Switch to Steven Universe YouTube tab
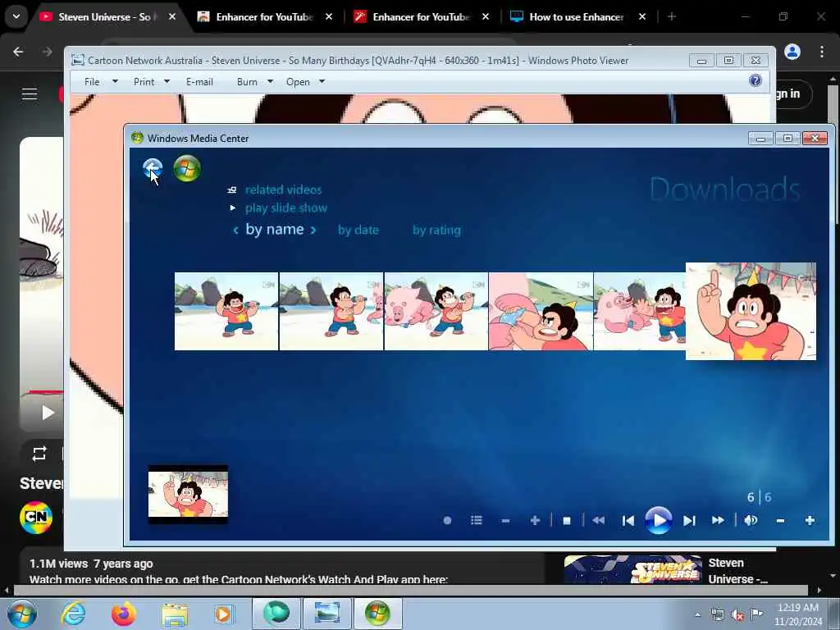Viewport: 840px width, 630px height. 107,16
